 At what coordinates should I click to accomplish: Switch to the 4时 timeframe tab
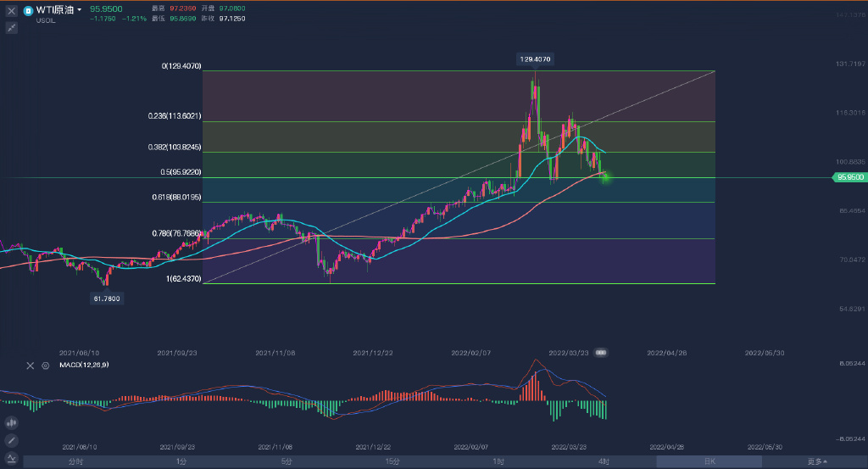(604, 461)
